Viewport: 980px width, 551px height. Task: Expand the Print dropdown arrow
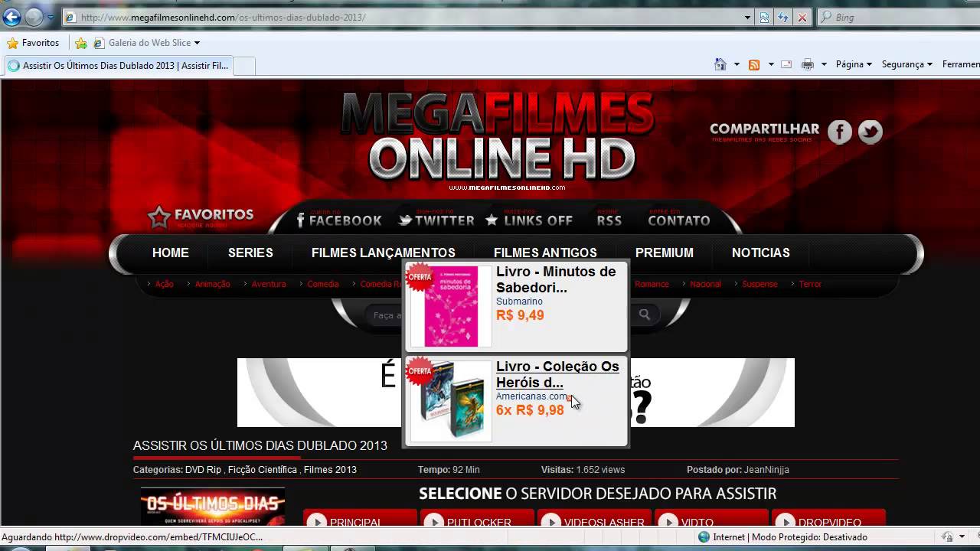[824, 64]
